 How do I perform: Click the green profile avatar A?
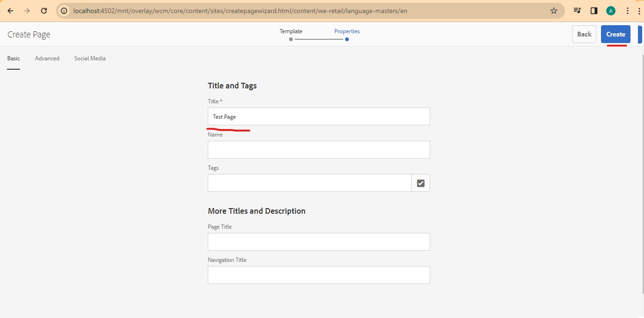point(610,10)
